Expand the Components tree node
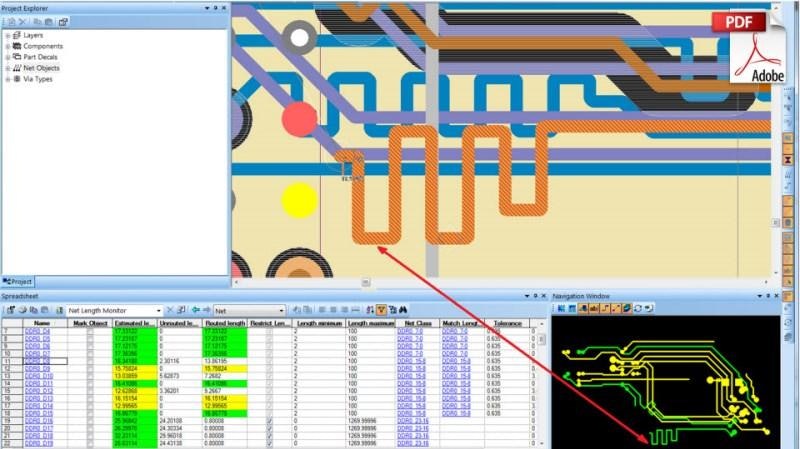Image resolution: width=800 pixels, height=449 pixels. [x=8, y=46]
